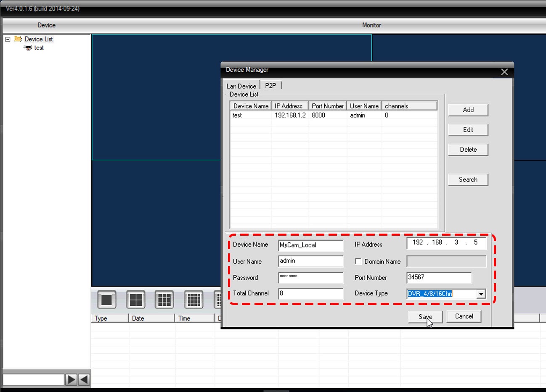Click the camera icon beside 'test' device
The image size is (546, 392).
pyautogui.click(x=28, y=48)
